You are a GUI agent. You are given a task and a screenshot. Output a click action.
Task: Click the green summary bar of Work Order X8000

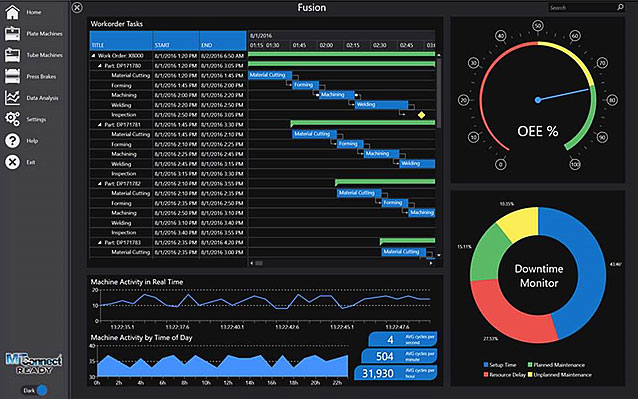click(x=341, y=54)
